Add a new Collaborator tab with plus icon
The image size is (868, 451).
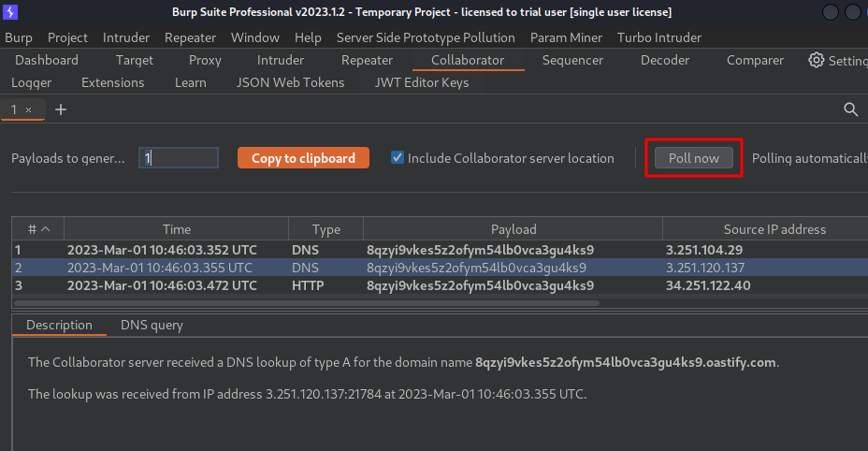(61, 109)
